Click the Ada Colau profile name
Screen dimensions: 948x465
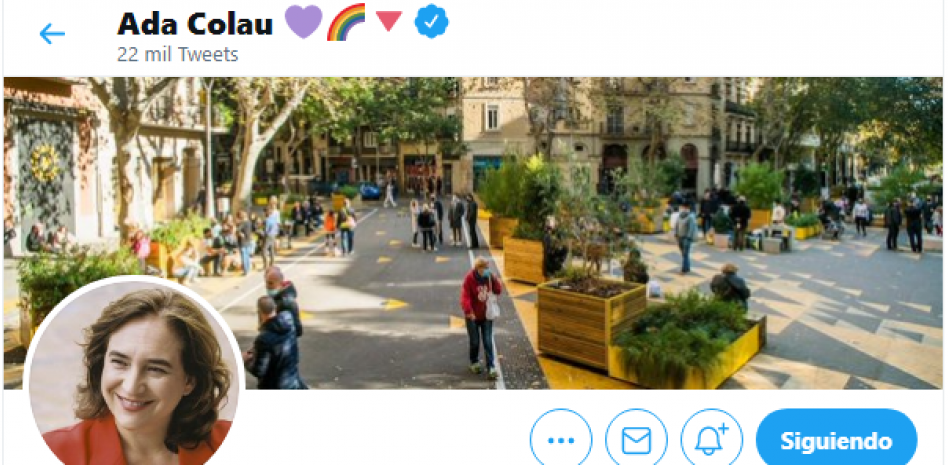pyautogui.click(x=195, y=23)
